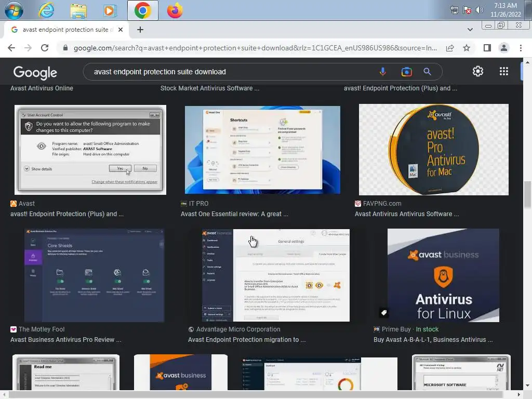This screenshot has width=532, height=399.
Task: Go back to the previous page
Action: pos(11,48)
